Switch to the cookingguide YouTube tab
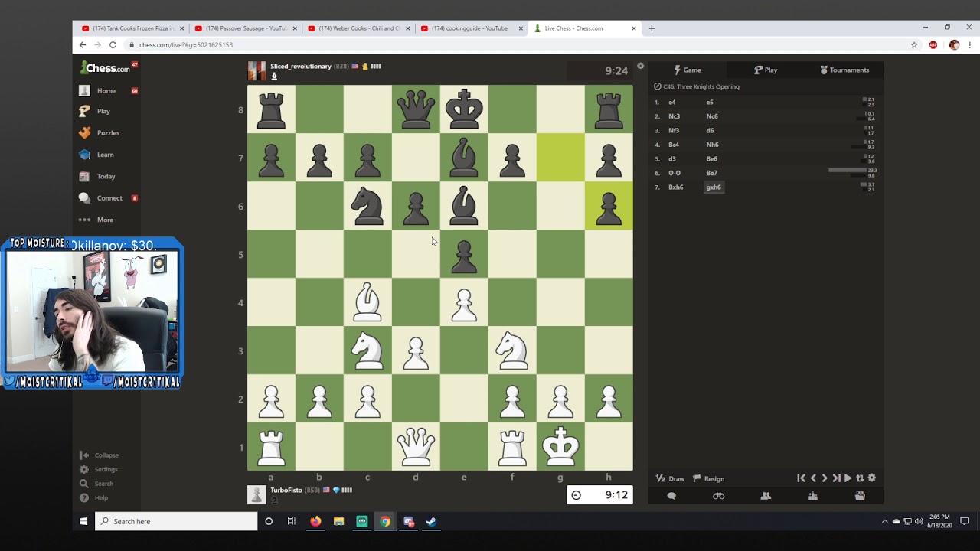The image size is (980, 551). click(470, 28)
